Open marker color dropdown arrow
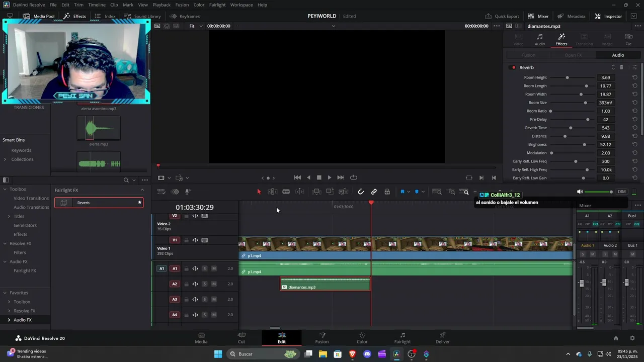The height and width of the screenshot is (362, 644). tap(423, 192)
